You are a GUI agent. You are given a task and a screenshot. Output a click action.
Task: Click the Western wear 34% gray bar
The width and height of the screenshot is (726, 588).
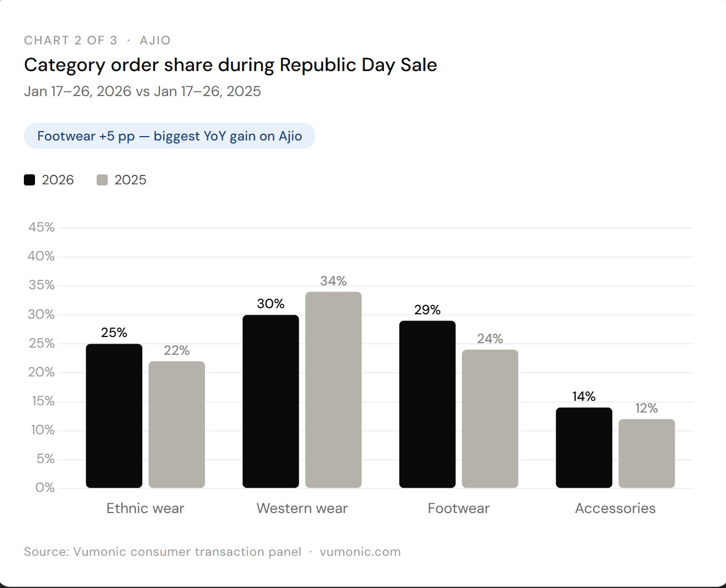point(333,390)
